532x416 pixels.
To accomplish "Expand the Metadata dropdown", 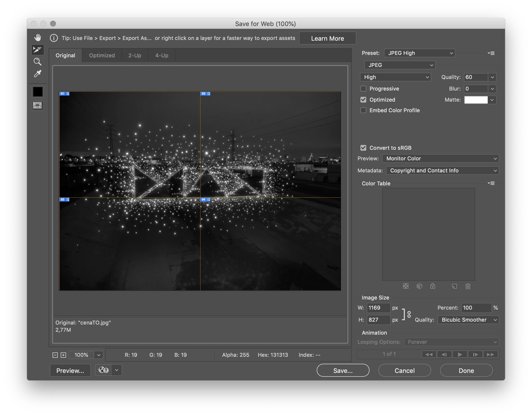I will 442,170.
